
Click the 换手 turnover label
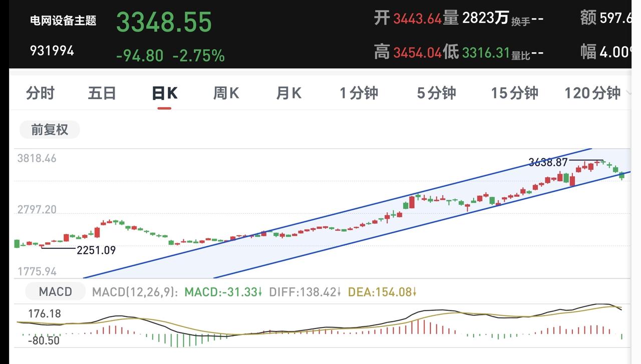click(x=521, y=21)
